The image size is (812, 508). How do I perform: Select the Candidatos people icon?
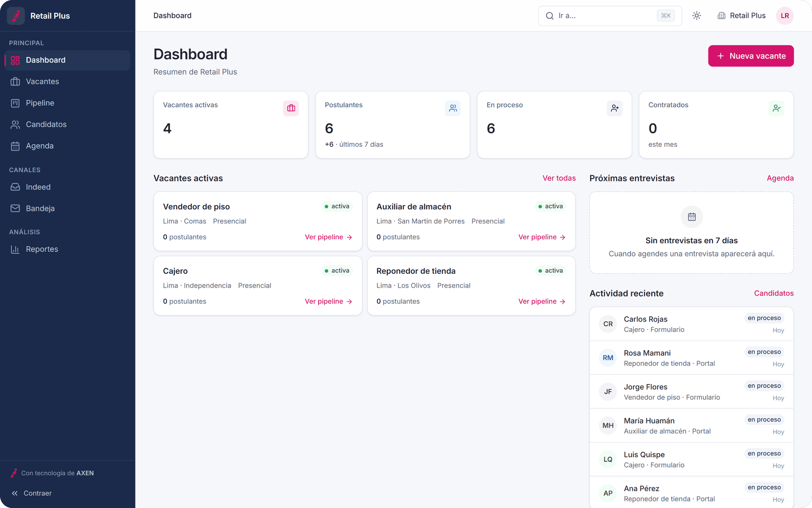coord(15,124)
